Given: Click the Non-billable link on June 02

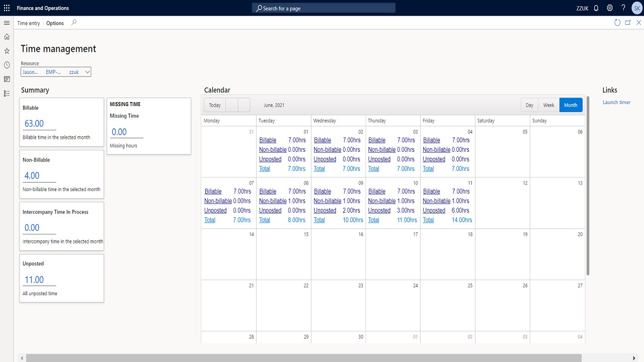Looking at the screenshot, I should click(328, 150).
